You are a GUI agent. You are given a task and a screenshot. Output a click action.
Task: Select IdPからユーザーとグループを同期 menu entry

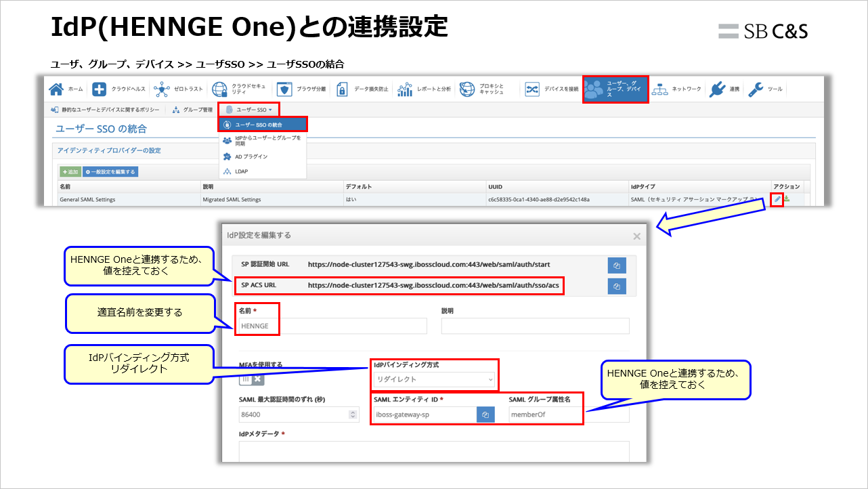263,140
